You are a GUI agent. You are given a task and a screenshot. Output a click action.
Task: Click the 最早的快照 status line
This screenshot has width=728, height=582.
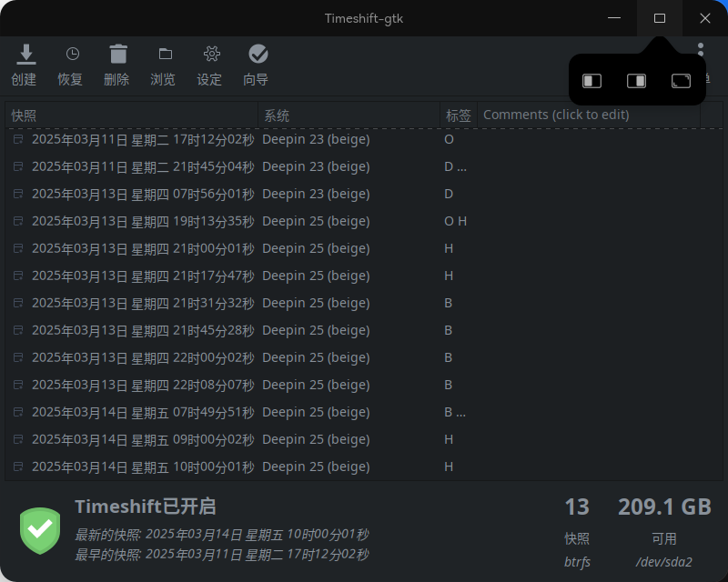[x=222, y=555]
